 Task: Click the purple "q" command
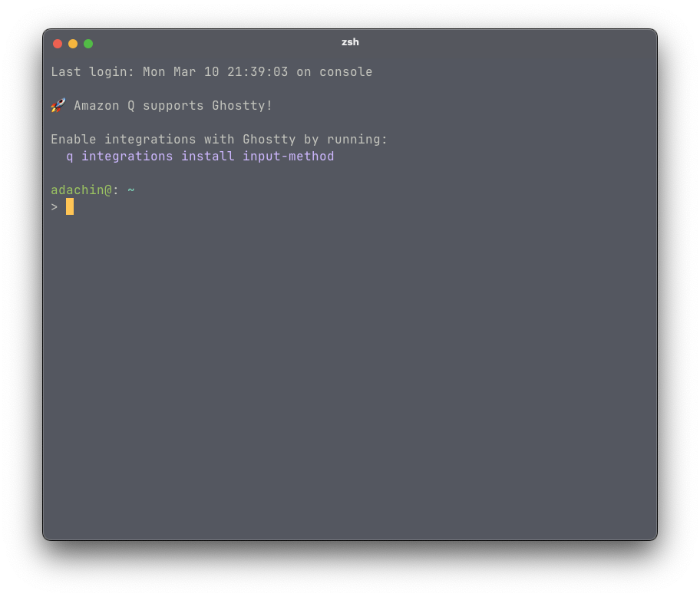coord(70,157)
